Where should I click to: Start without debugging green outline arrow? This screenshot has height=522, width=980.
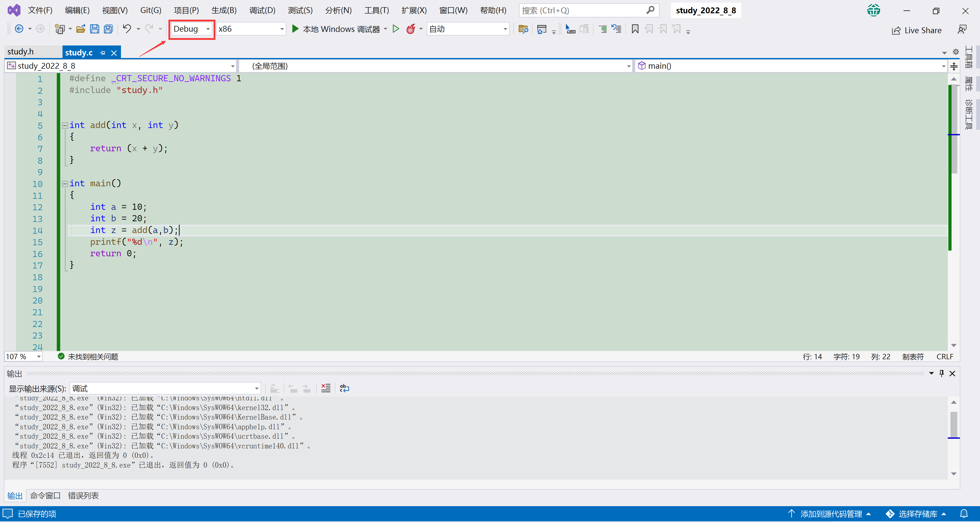coord(396,29)
